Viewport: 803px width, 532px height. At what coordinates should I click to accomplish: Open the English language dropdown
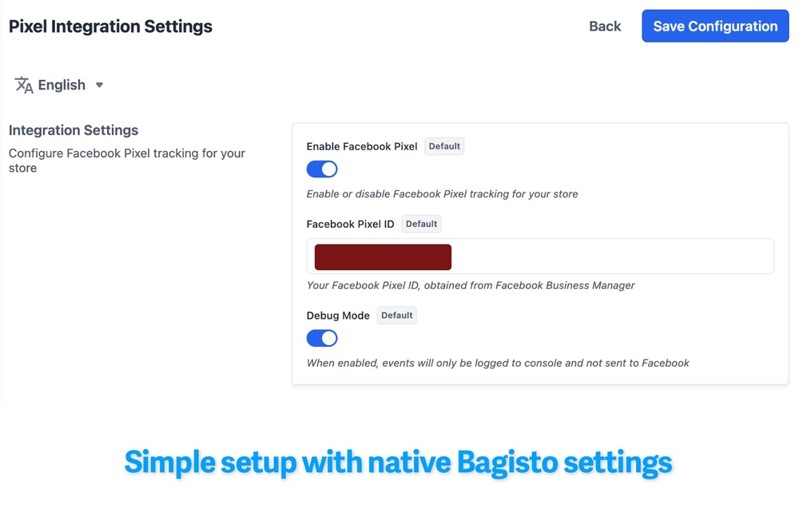[x=62, y=85]
